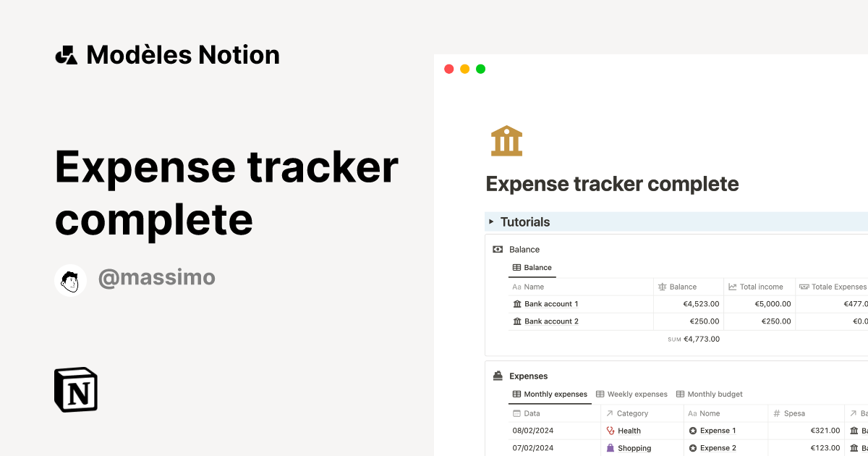Switch to the Weekly expenses tab

coord(637,394)
